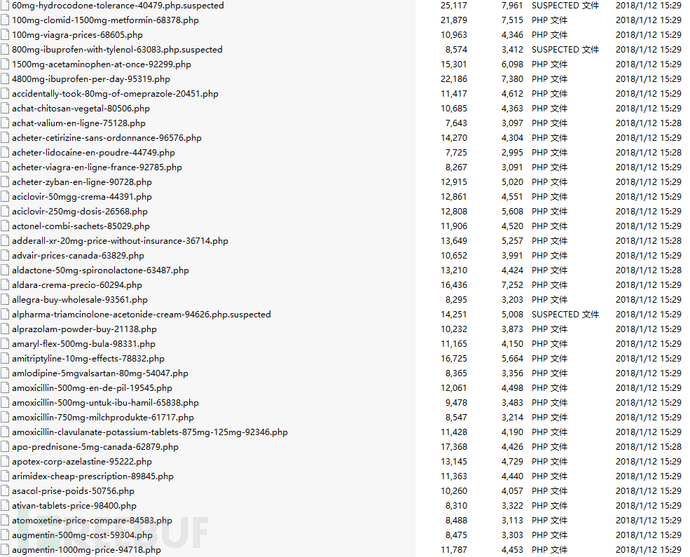Click packed size value 2,995

point(512,153)
